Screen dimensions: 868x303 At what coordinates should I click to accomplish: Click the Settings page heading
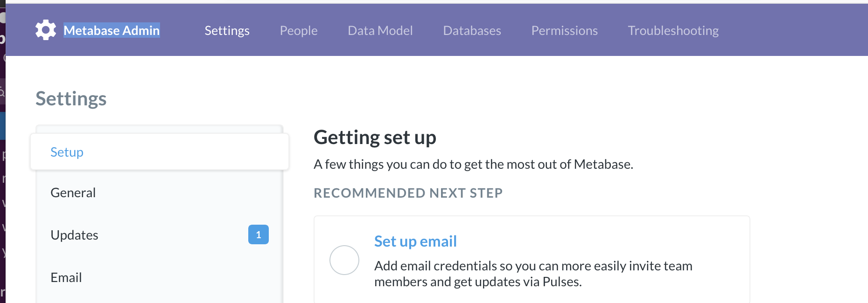tap(70, 98)
